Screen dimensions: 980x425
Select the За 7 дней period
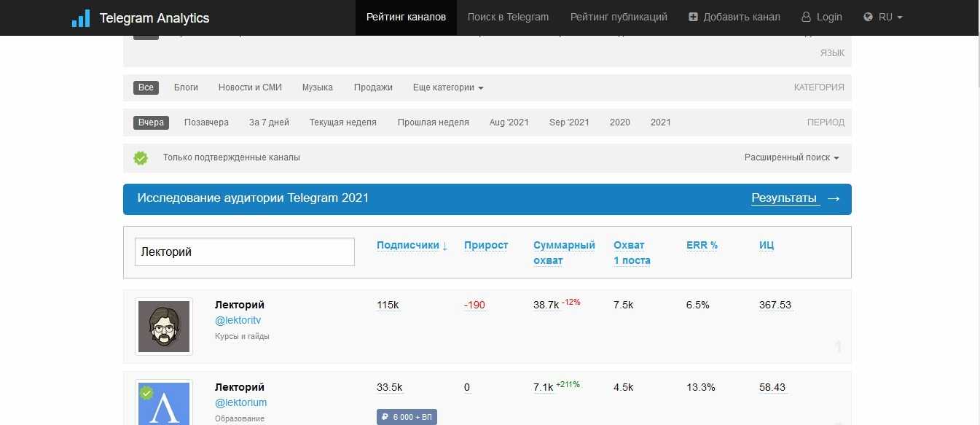point(269,122)
